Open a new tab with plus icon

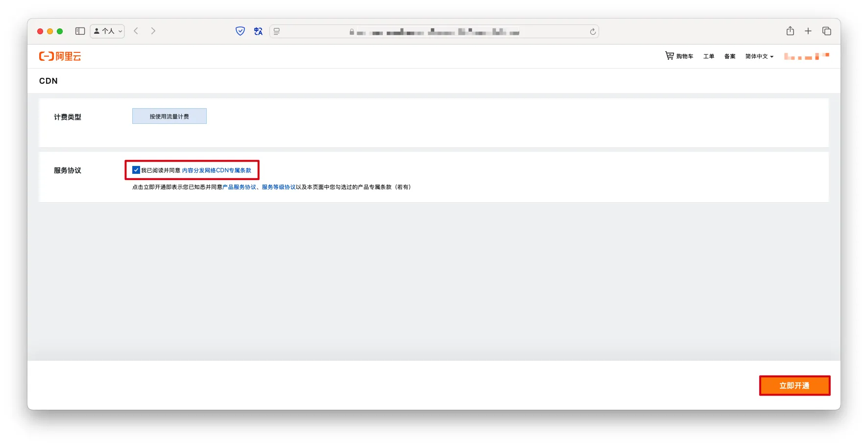808,31
